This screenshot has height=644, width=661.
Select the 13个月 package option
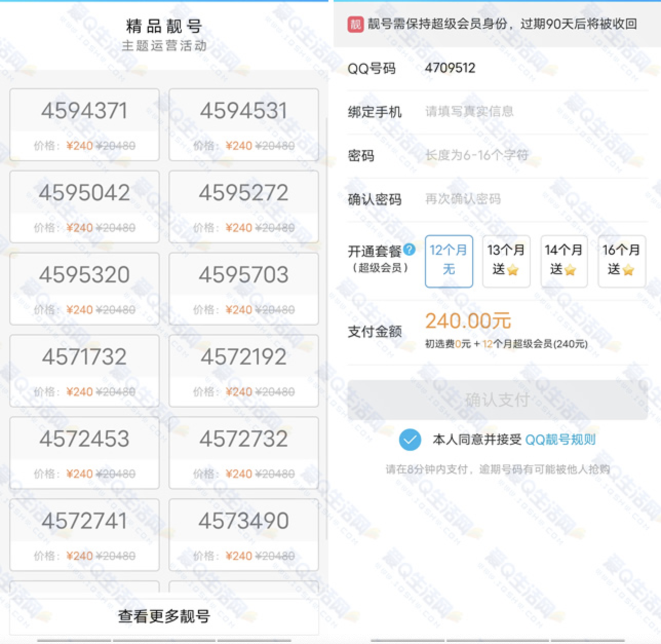pos(506,261)
